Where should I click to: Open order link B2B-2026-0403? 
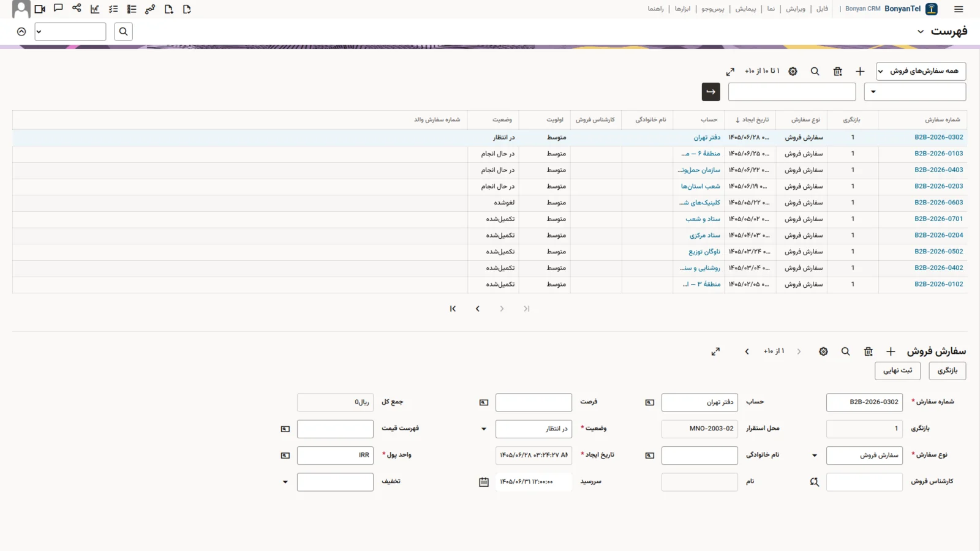[939, 170]
